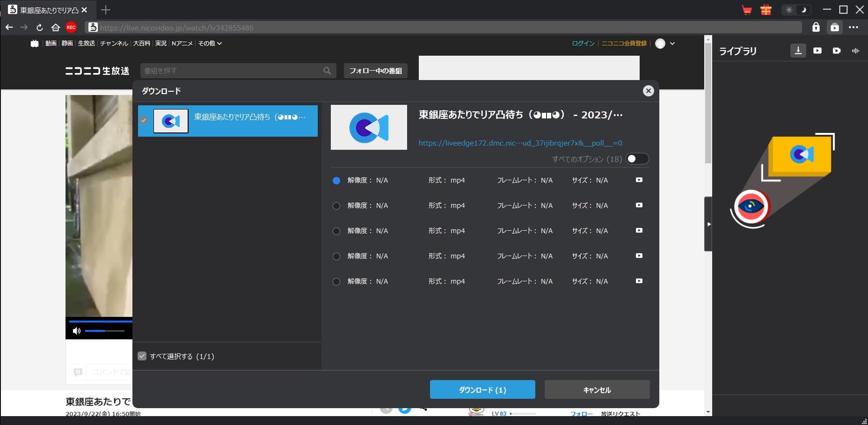The width and height of the screenshot is (868, 425).
Task: Expand the account avatar dropdown arrow
Action: coord(672,44)
